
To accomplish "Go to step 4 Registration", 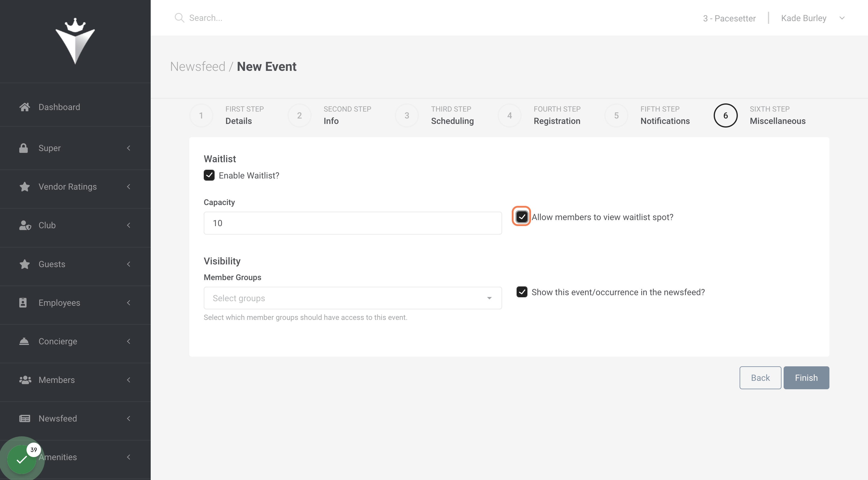I will [x=539, y=115].
